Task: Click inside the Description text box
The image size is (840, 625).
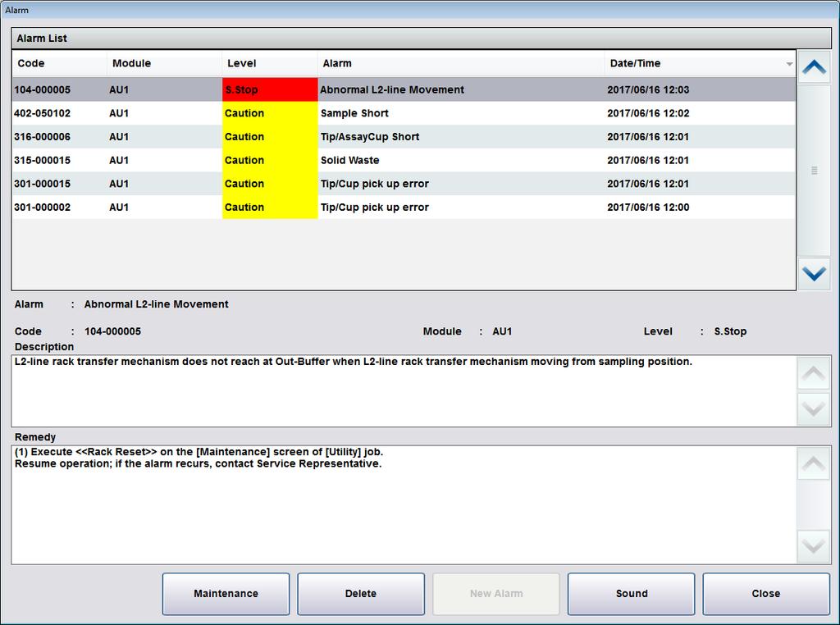Action: click(x=404, y=391)
